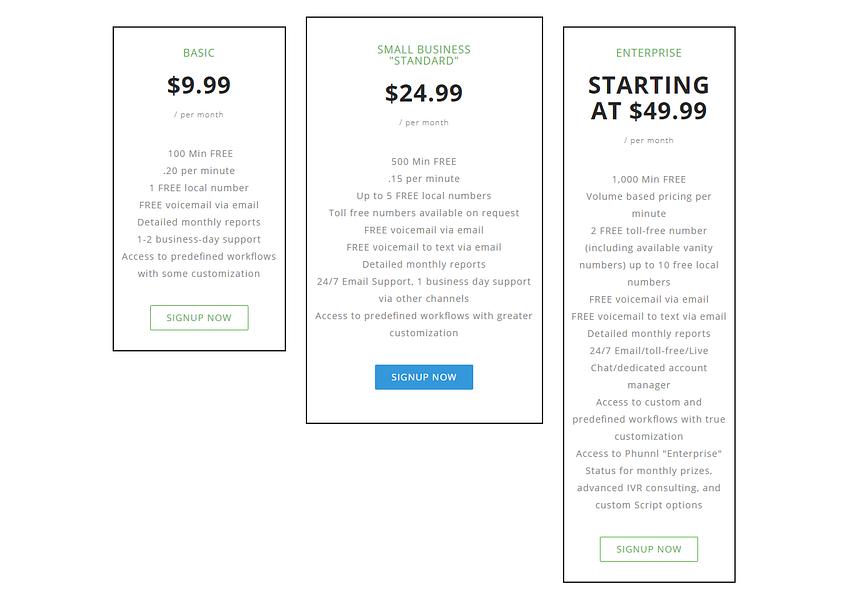Click the $9.99 price text
The width and height of the screenshot is (845, 600).
click(199, 85)
